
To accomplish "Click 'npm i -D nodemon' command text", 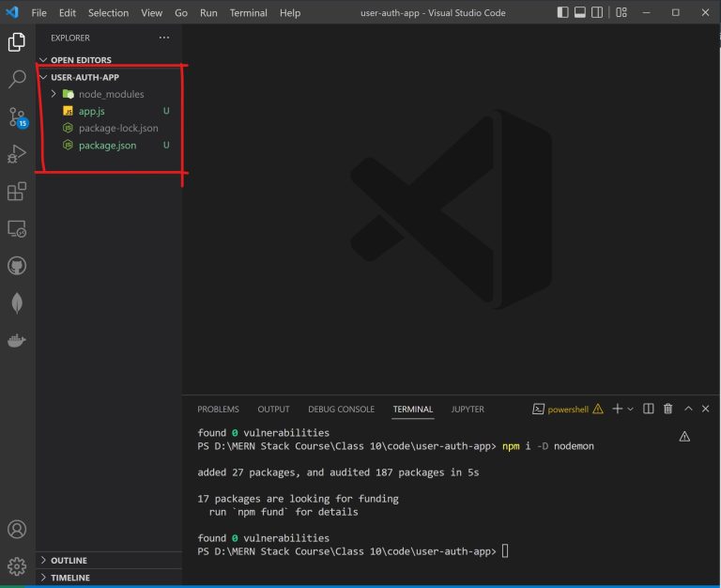I will (548, 446).
